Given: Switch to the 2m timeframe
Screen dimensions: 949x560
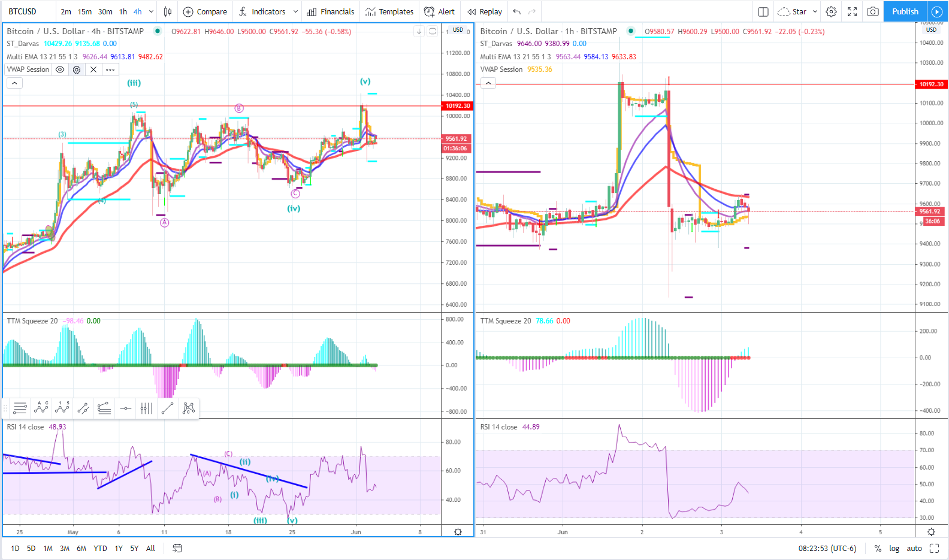Looking at the screenshot, I should pos(66,11).
